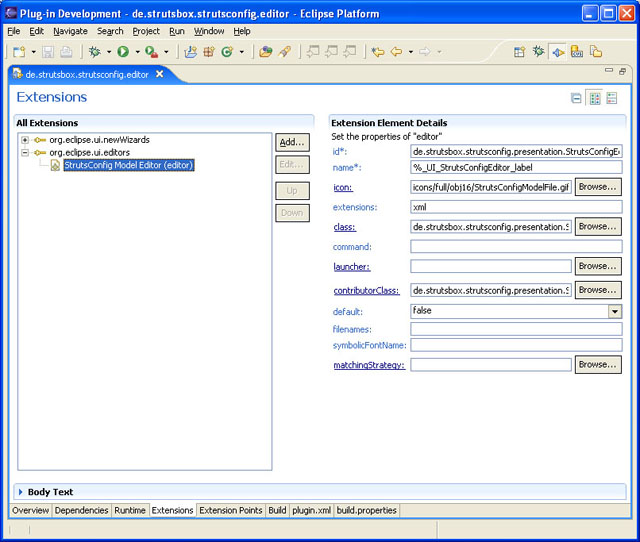Switch to the Debug perspective icon
Image resolution: width=640 pixels, height=542 pixels.
(x=538, y=51)
